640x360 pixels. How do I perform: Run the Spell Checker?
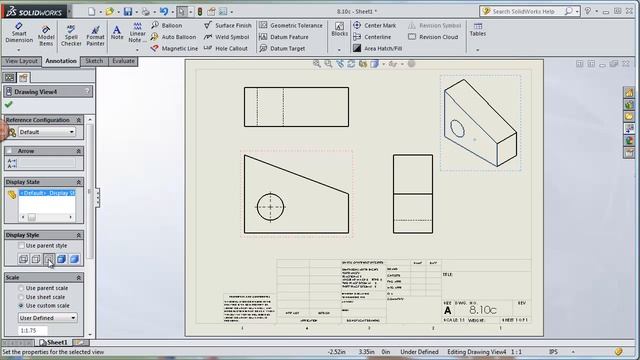71,35
